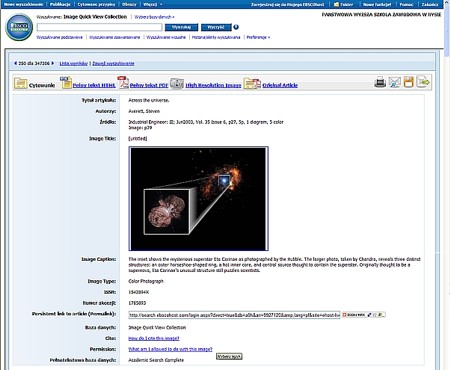
Task: Expand the Wybierz bazy danych dropdown
Action: 154,17
